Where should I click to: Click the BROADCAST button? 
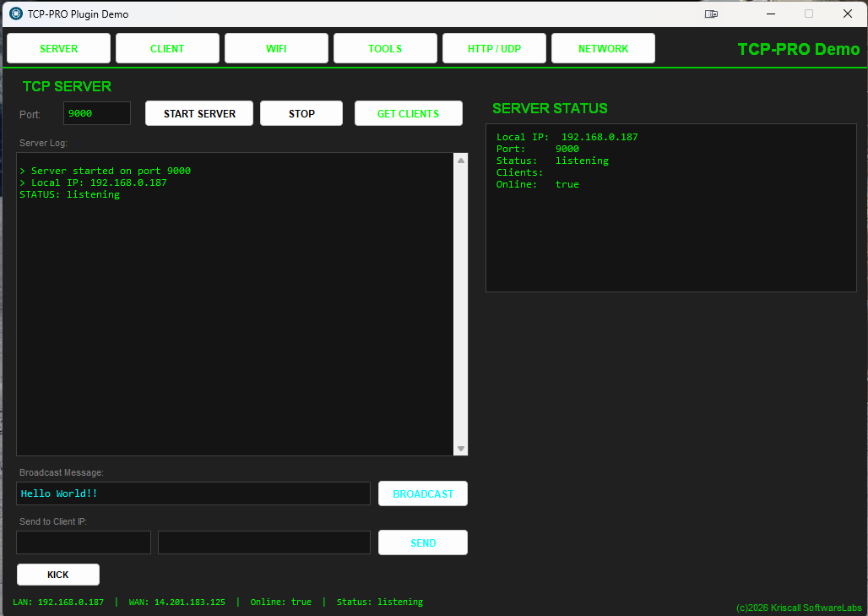pos(423,493)
